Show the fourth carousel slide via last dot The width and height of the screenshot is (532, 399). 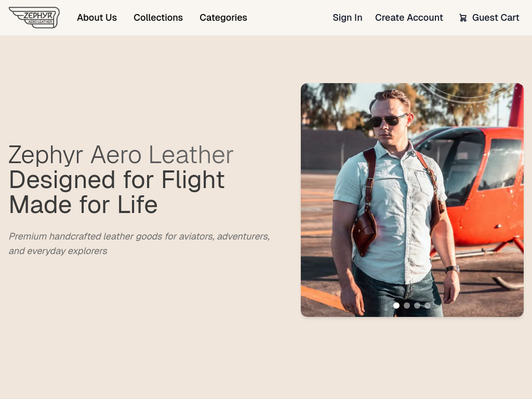(428, 305)
